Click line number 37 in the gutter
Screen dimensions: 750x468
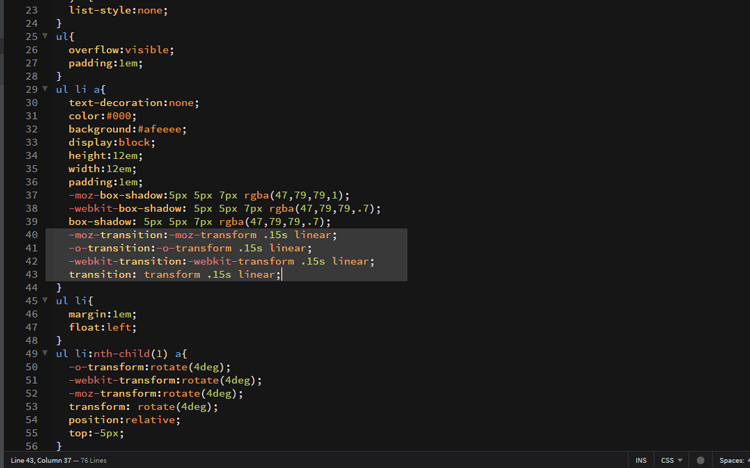coord(32,195)
